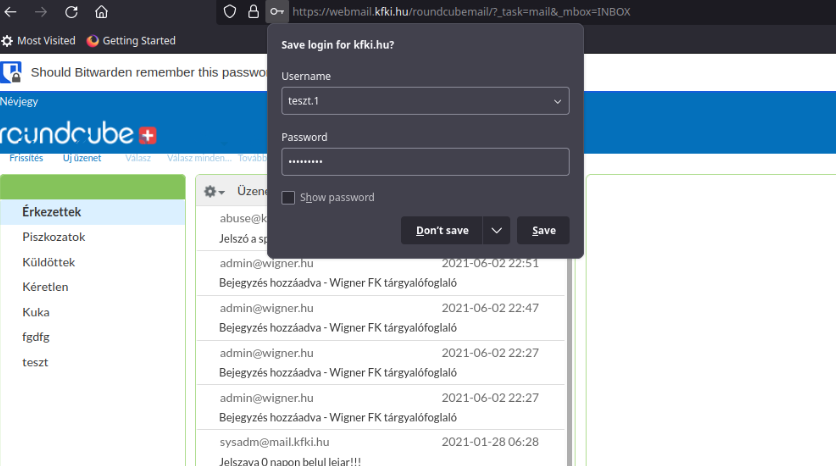Viewport: 836px width, 466px height.
Task: Click the Password input field
Action: (425, 162)
